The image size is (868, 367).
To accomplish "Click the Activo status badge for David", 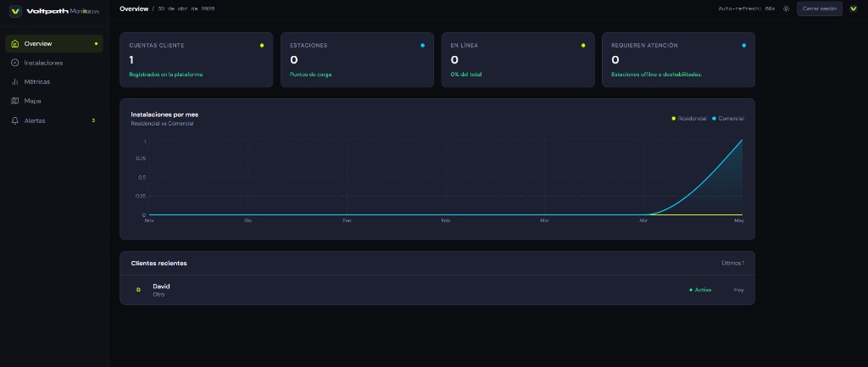I will (700, 290).
